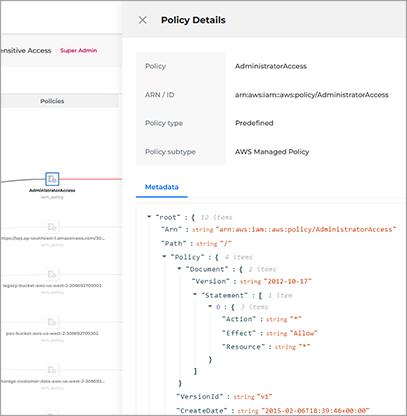Click the "CreateDate" value 2015-02-06T18:39:46
The width and height of the screenshot is (407, 416).
click(x=315, y=411)
